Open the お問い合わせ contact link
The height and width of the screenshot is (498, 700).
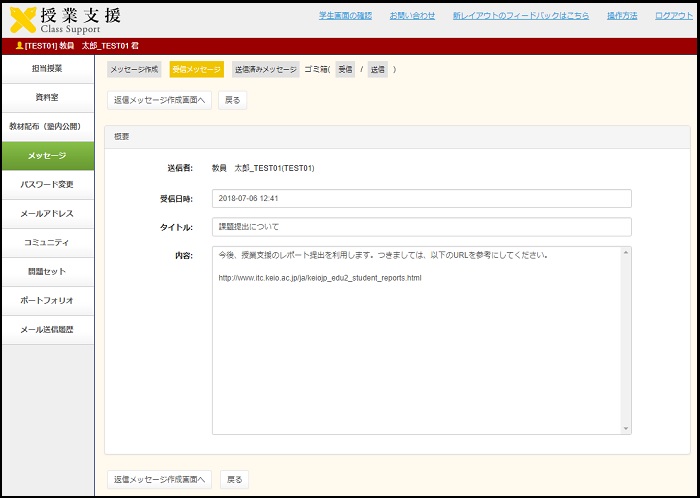[412, 16]
